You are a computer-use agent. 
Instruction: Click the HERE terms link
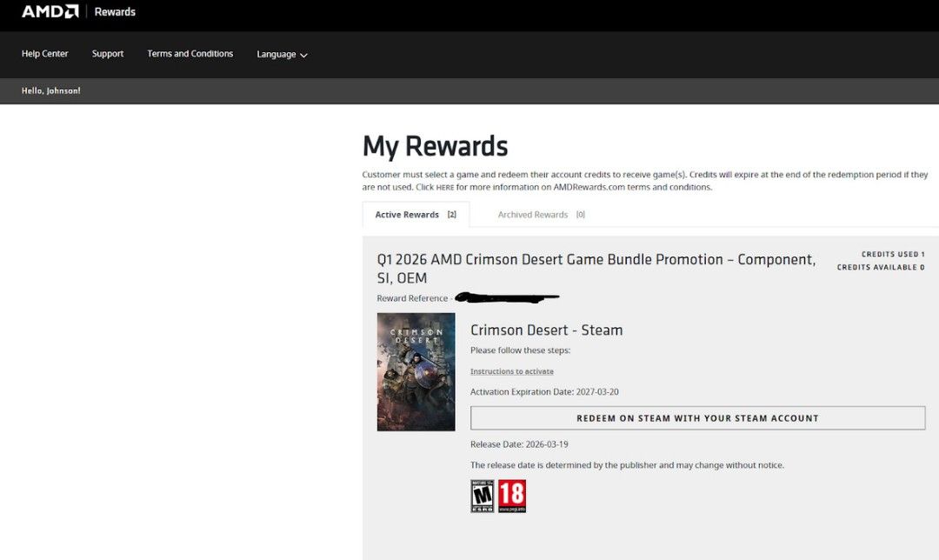[445, 188]
